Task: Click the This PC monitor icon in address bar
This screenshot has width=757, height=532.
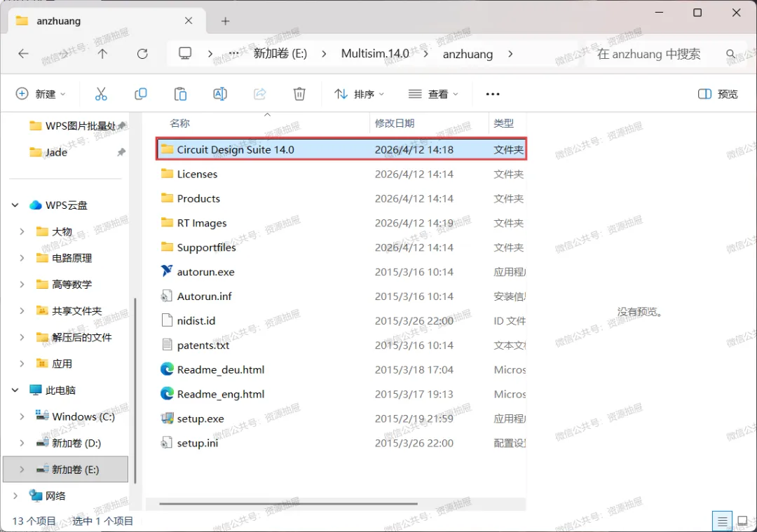Action: click(185, 53)
